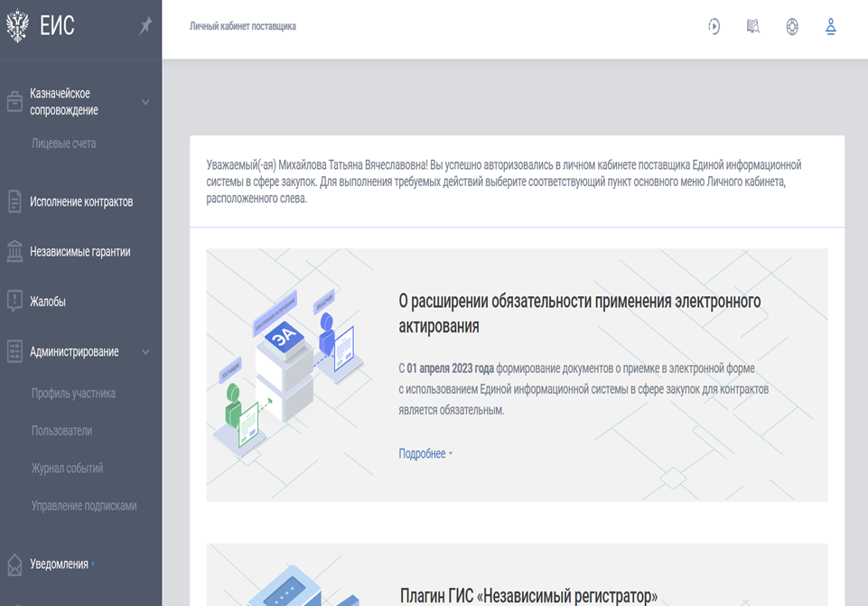Click the Жалобы exclamation bubble icon
The image size is (868, 606).
point(14,302)
